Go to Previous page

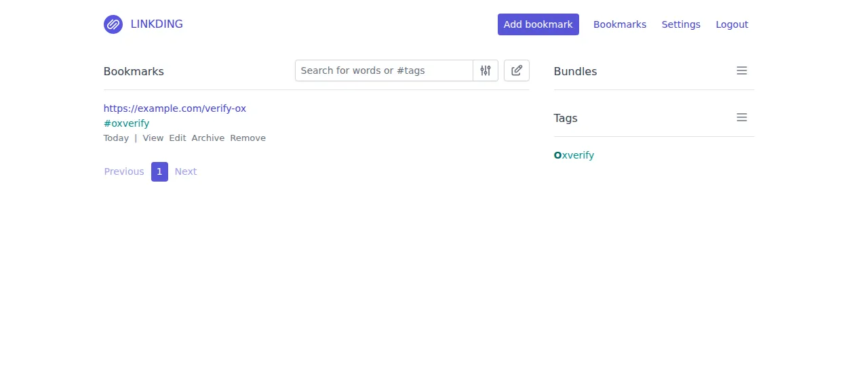point(124,171)
